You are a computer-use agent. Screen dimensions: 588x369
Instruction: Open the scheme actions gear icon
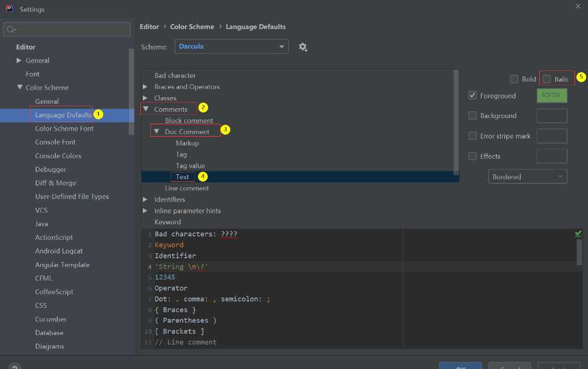click(302, 47)
